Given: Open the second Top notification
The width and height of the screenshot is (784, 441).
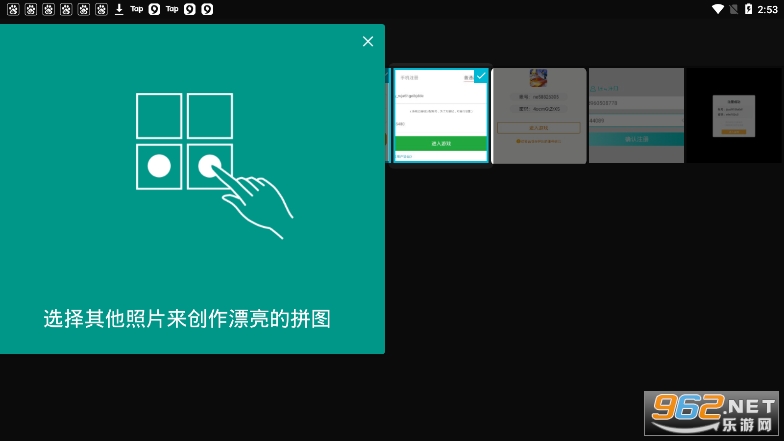Looking at the screenshot, I should [x=172, y=9].
